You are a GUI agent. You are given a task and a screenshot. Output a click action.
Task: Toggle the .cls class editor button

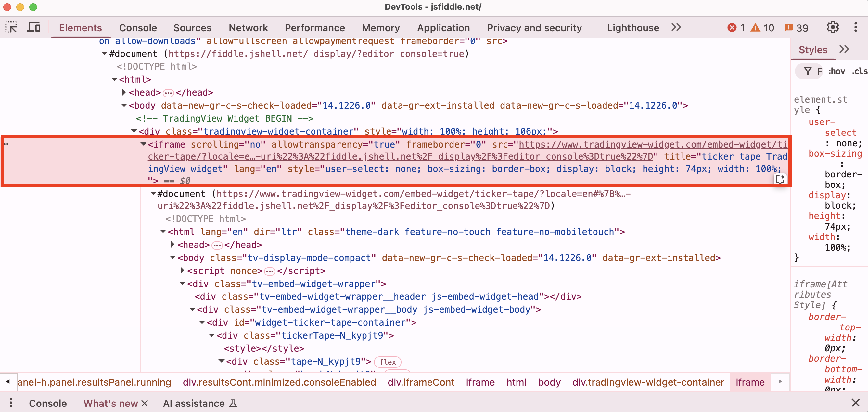(859, 71)
